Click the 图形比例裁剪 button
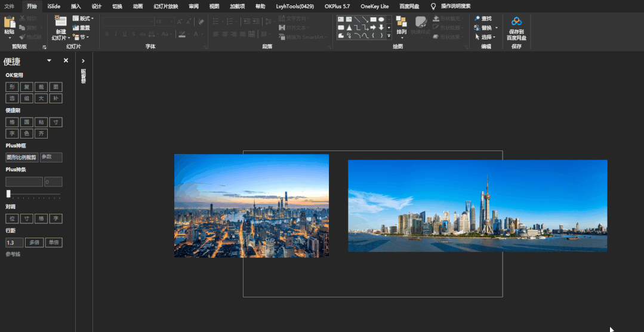The image size is (644, 332). [x=21, y=157]
